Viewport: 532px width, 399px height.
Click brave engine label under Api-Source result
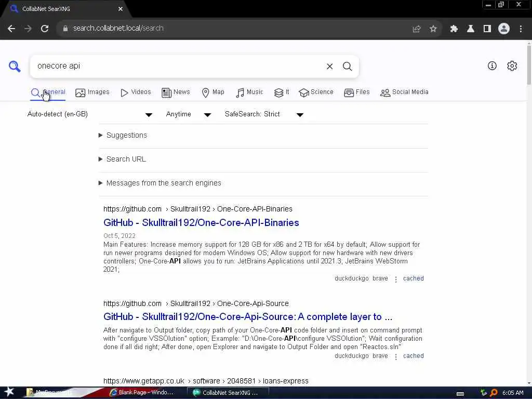point(380,356)
